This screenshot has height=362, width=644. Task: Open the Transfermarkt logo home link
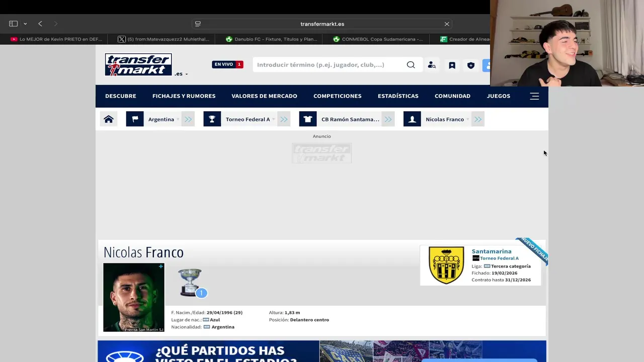138,65
